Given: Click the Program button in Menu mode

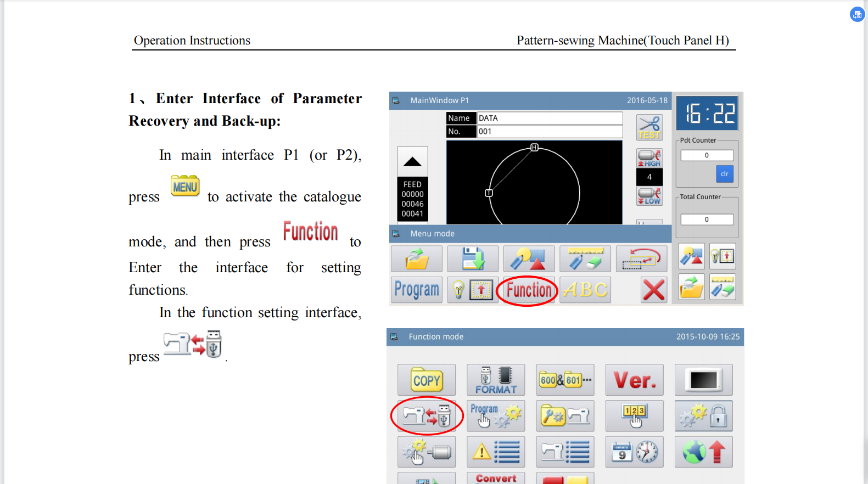Looking at the screenshot, I should [417, 290].
